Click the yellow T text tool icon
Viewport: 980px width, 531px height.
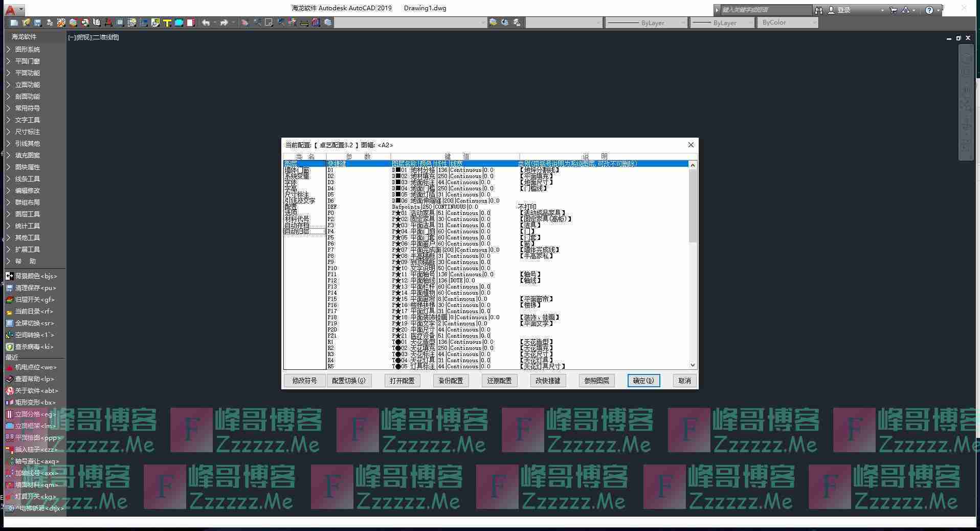[x=167, y=23]
